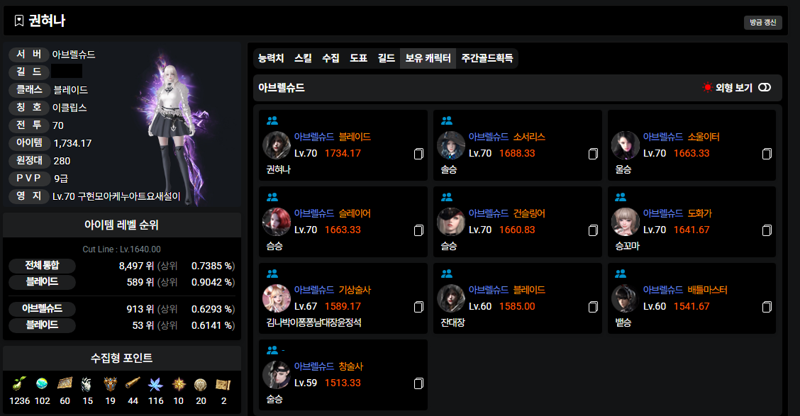Click the seed icon in collectible points

pyautogui.click(x=19, y=383)
